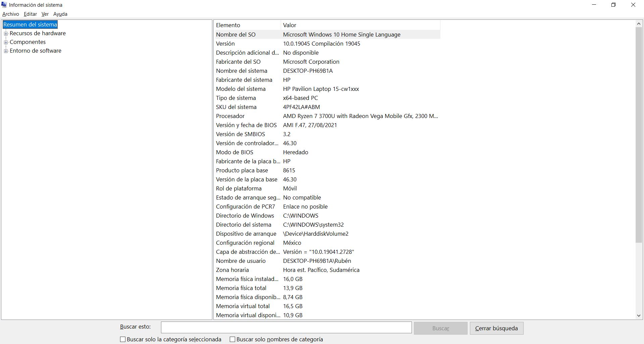Click the scrollbar down arrow
The height and width of the screenshot is (344, 644).
[639, 316]
